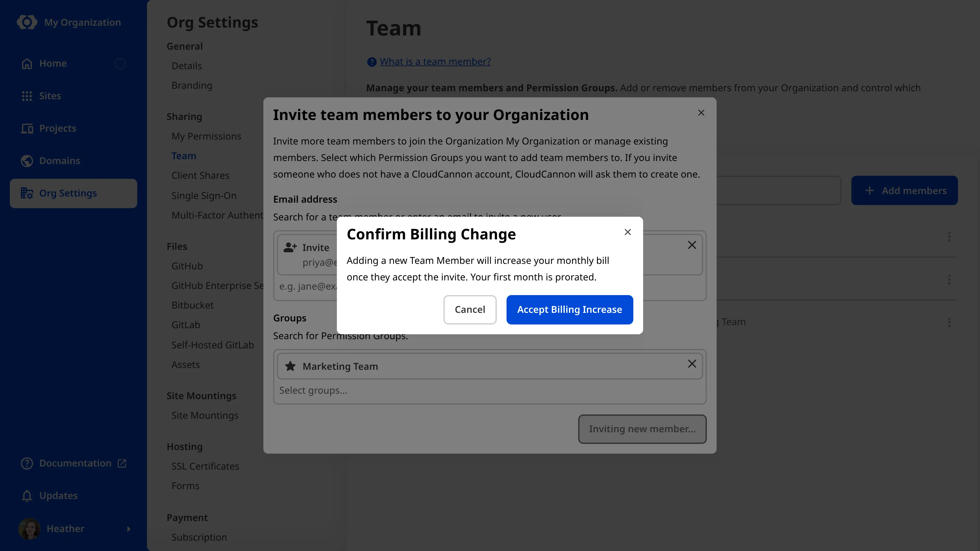
Task: Open Multi-Factor Authentication settings
Action: (x=217, y=215)
